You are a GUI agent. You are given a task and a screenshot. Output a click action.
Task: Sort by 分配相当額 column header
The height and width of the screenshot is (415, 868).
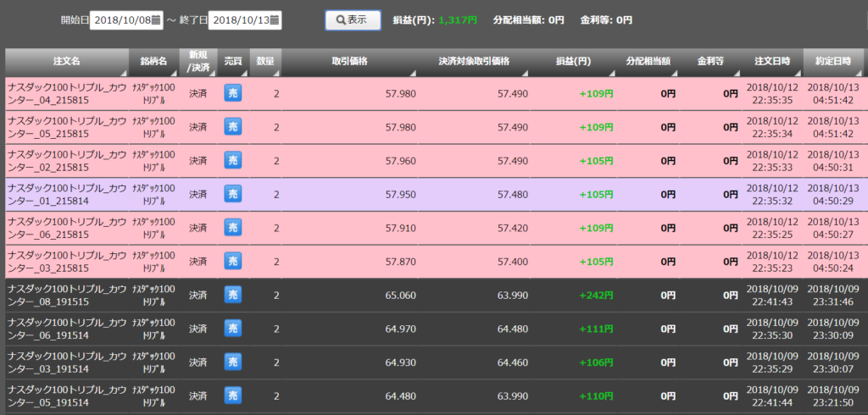(648, 62)
